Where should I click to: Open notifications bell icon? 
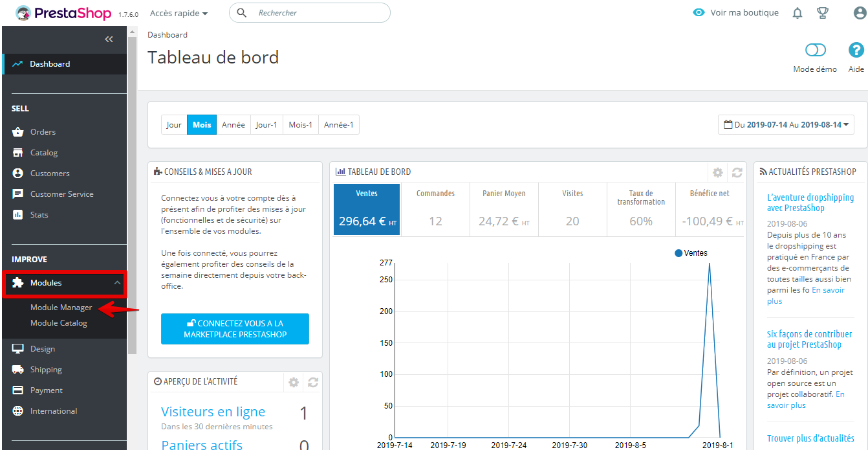[797, 13]
